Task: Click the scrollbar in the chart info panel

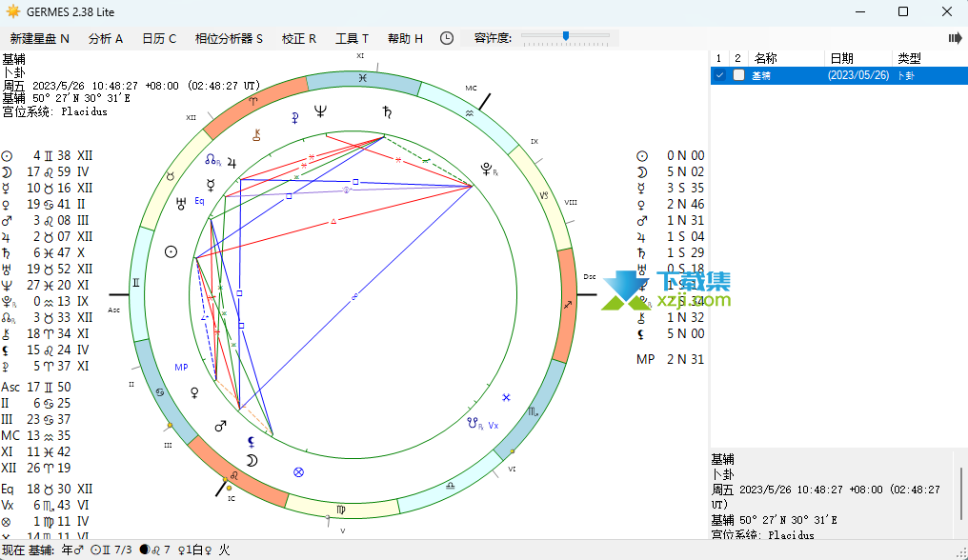Action: point(961,494)
